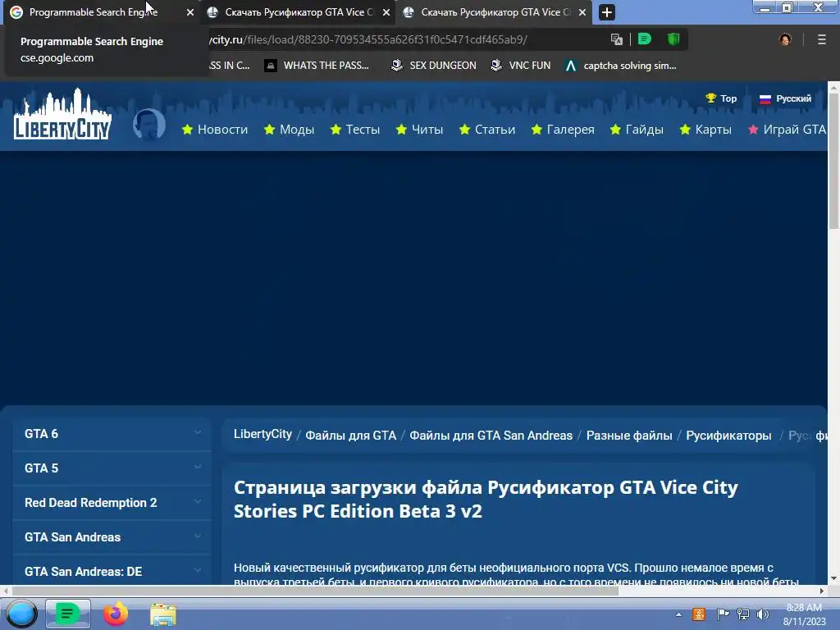The width and height of the screenshot is (840, 630).
Task: Show hidden tray icons arrow
Action: click(x=678, y=614)
